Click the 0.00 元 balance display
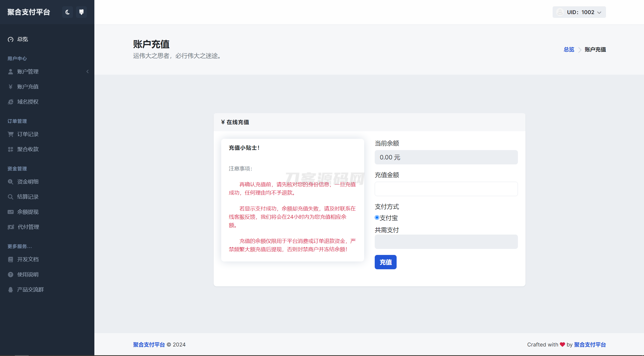Viewport: 644px width, 356px height. 446,157
